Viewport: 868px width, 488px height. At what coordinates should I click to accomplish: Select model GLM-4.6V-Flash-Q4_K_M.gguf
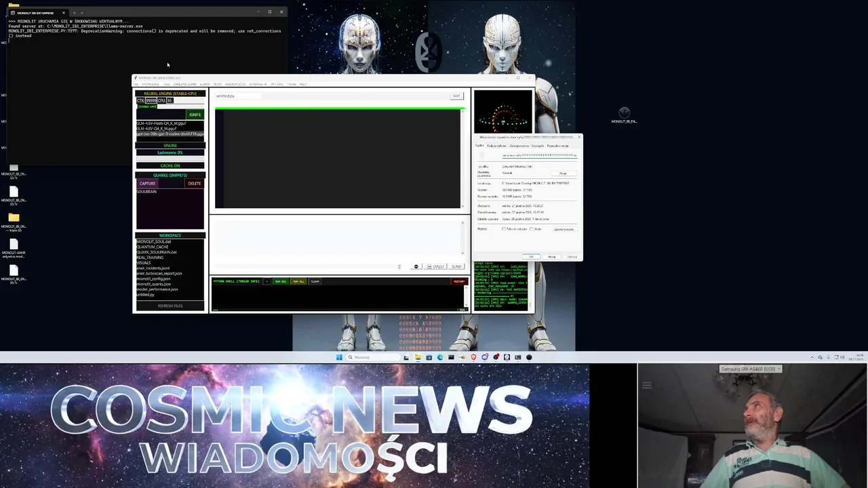[x=170, y=123]
